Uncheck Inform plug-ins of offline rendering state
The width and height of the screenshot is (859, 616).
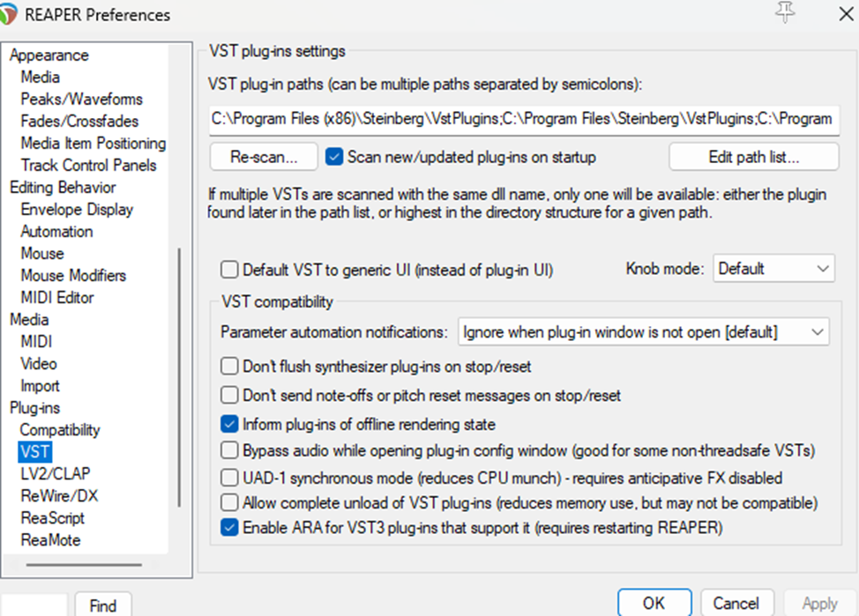point(229,425)
